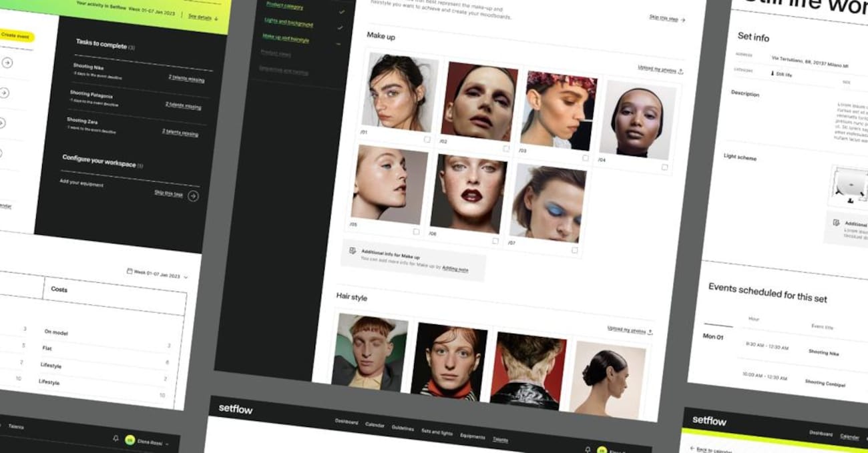Select the Lights and background step
Screen dimensions: 868x453
288,23
